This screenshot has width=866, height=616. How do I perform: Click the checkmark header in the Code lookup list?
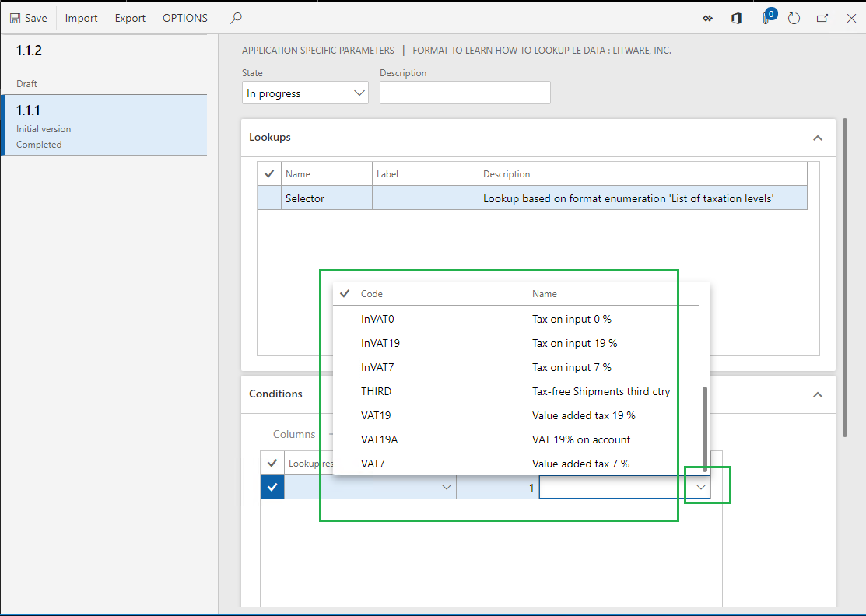pos(345,293)
